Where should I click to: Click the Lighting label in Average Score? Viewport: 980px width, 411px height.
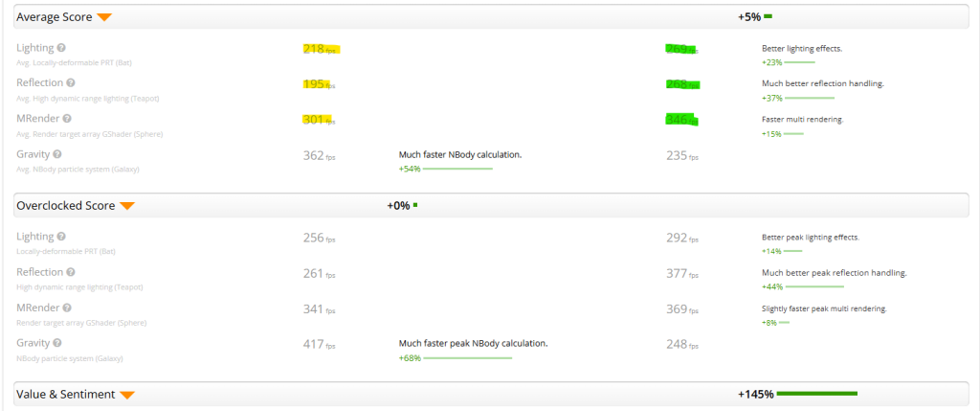click(x=34, y=48)
